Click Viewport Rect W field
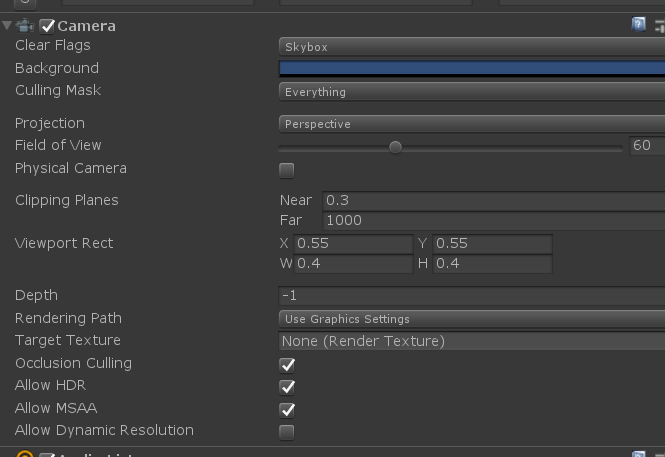 pyautogui.click(x=353, y=264)
